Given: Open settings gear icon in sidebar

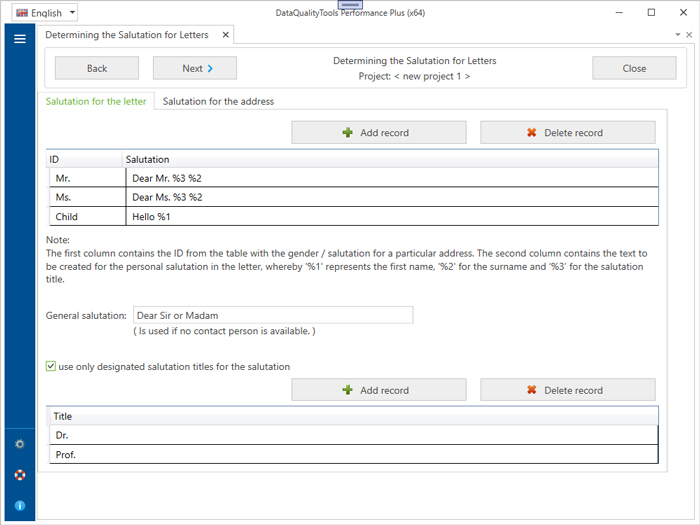Looking at the screenshot, I should coord(19,444).
